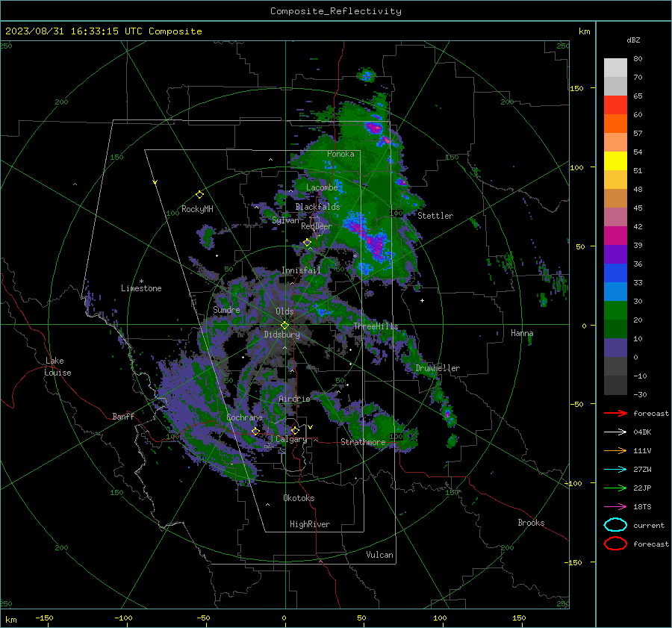Click the Brooks town label
This screenshot has height=628, width=672.
531,523
